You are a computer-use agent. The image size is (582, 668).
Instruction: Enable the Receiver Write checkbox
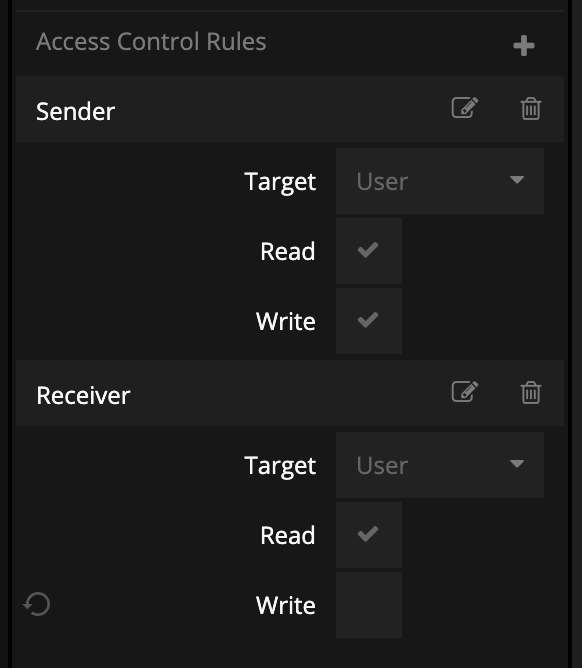coord(369,605)
